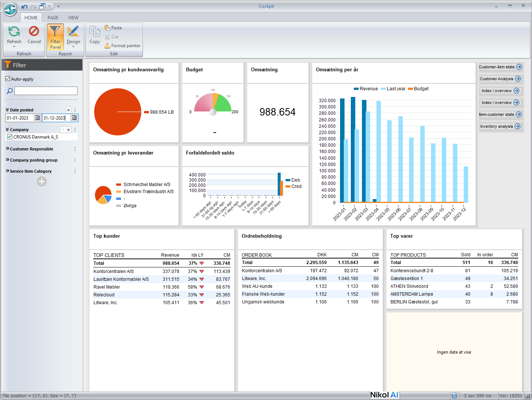Open Item-customer stats report
Viewport: 532px width, 400px height.
[500, 114]
